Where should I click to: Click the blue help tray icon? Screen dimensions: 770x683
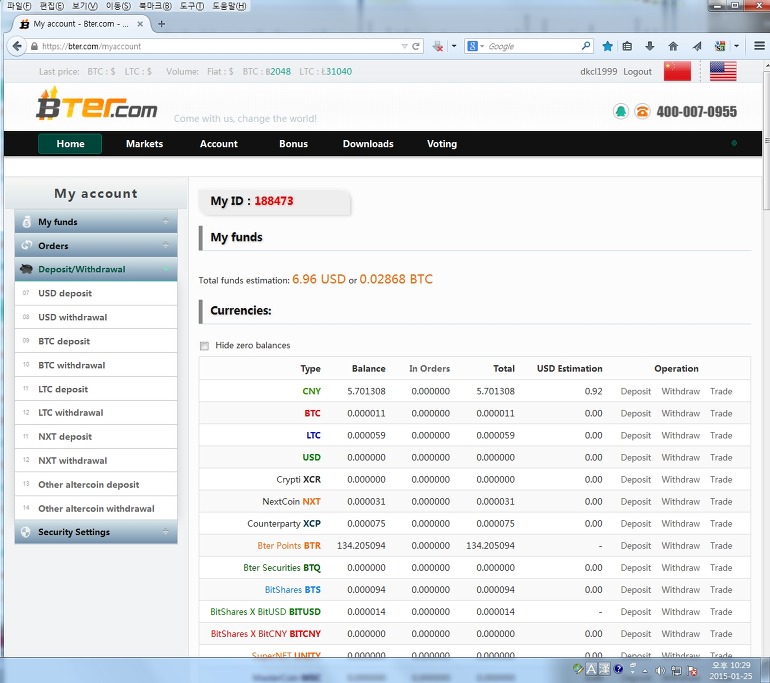pos(619,669)
